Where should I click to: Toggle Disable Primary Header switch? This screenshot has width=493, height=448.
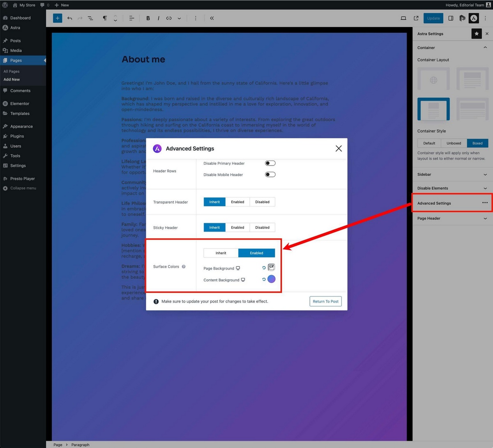pyautogui.click(x=270, y=163)
